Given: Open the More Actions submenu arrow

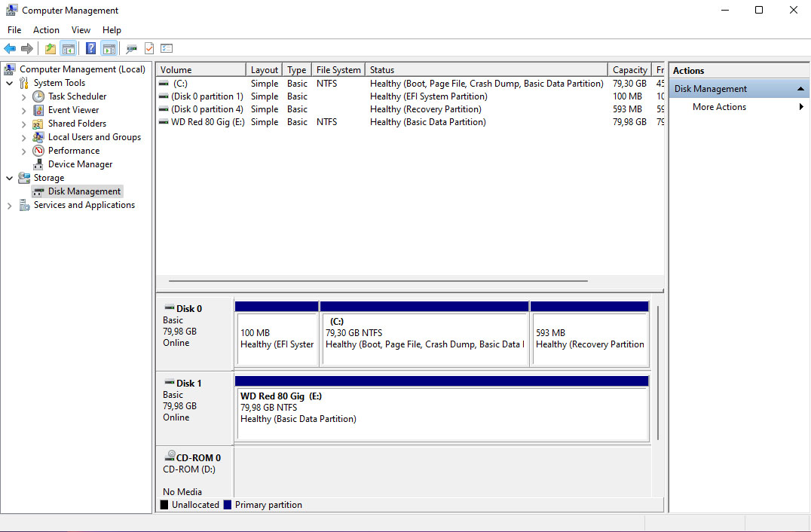Looking at the screenshot, I should pyautogui.click(x=801, y=106).
